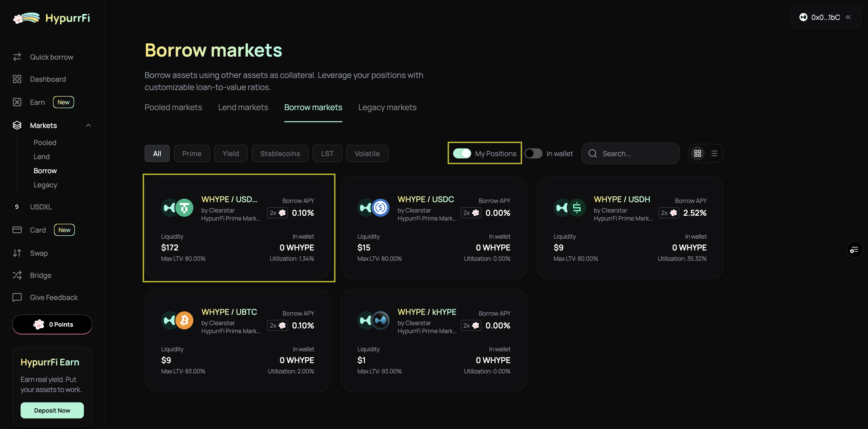Viewport: 868px width, 429px height.
Task: Click the Bridge shuffle icon in sidebar
Action: pyautogui.click(x=17, y=275)
